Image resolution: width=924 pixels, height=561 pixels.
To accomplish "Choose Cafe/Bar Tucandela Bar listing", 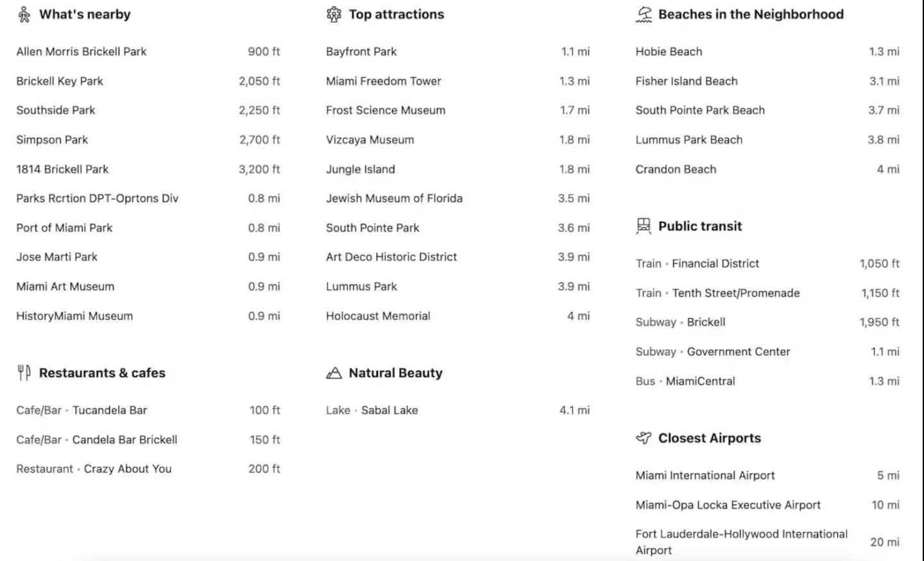I will [x=148, y=410].
